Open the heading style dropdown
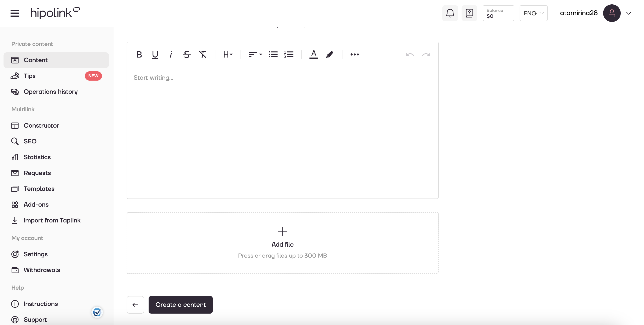Screen dimensions: 644x325 (228, 54)
